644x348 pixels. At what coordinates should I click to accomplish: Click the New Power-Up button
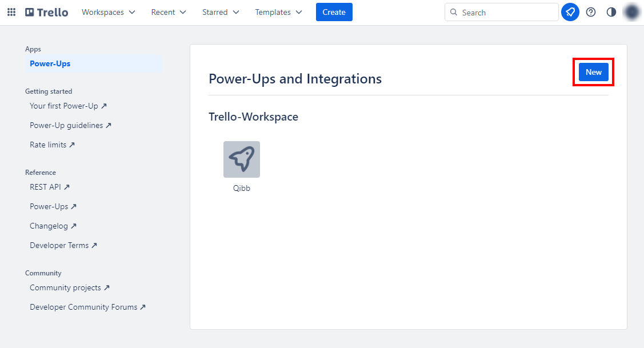pos(593,72)
